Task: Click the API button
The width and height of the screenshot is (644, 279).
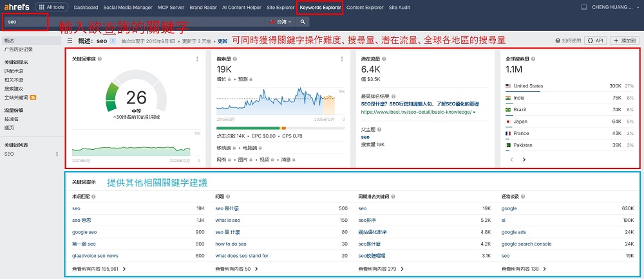Action: coord(596,40)
